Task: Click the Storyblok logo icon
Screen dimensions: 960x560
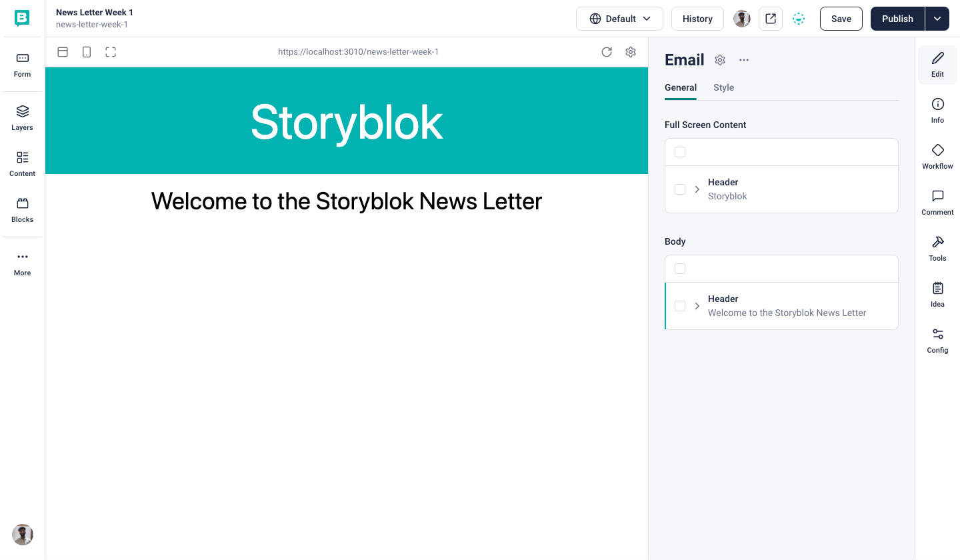Action: click(x=22, y=19)
